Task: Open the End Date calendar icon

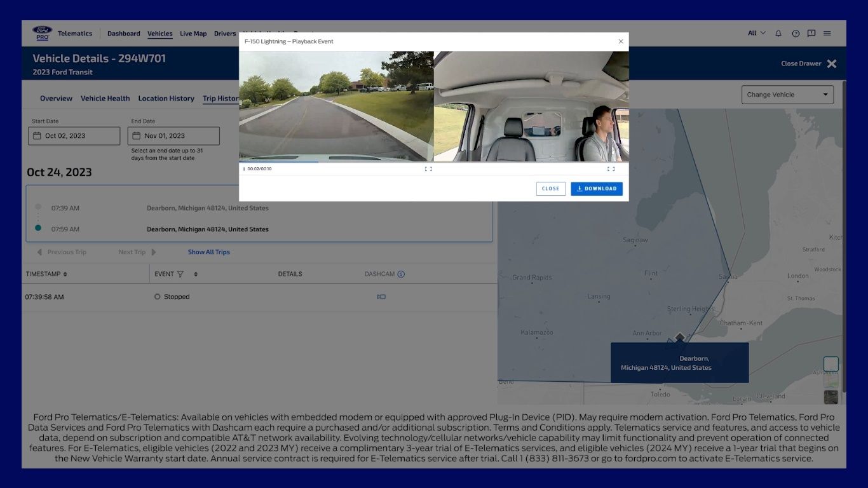Action: (x=137, y=136)
